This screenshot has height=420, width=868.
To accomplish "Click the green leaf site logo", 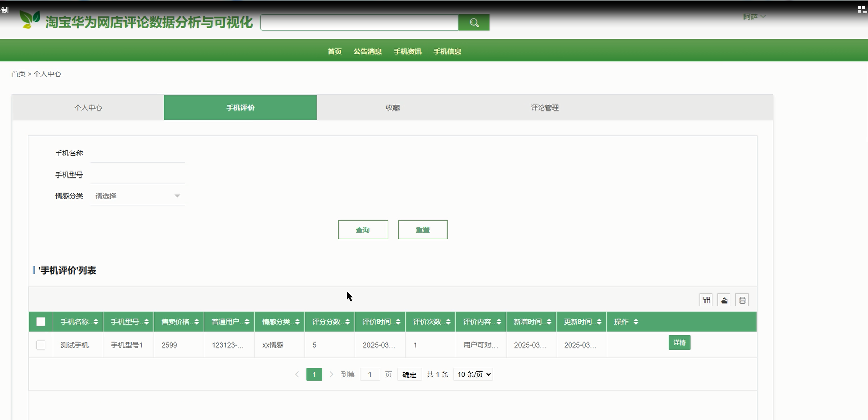I will click(x=29, y=19).
